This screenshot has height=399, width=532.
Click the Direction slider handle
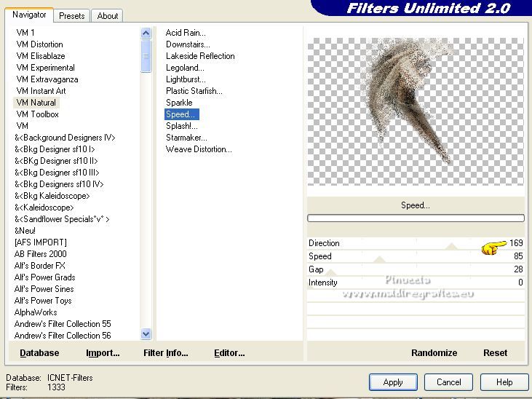point(451,247)
